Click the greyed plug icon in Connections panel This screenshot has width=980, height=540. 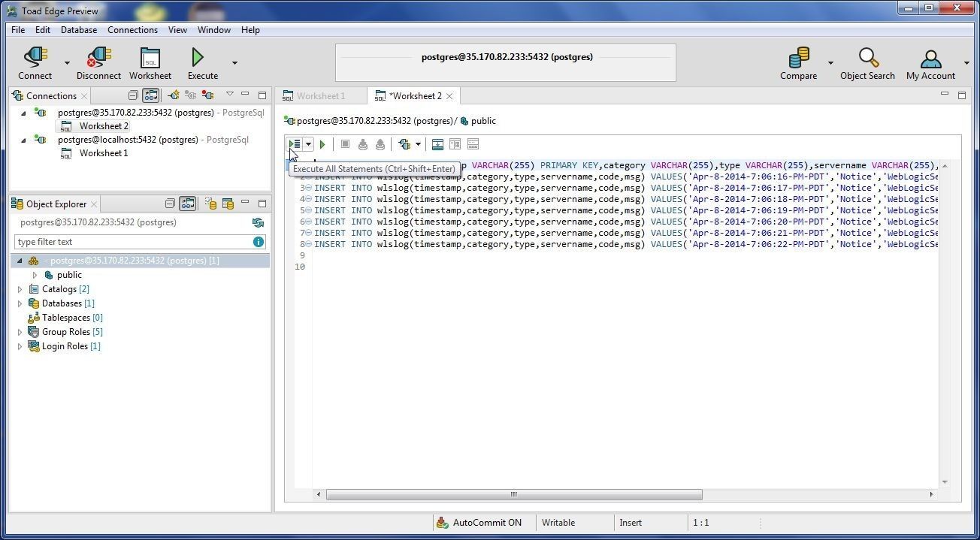(190, 95)
